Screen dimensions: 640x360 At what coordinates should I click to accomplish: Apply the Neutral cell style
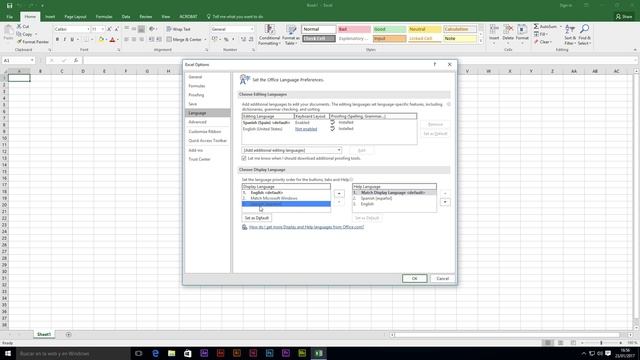[424, 29]
